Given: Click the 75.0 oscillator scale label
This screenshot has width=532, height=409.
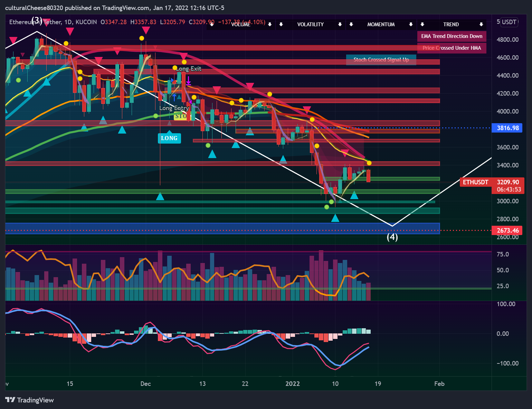Looking at the screenshot, I should click(x=503, y=254).
